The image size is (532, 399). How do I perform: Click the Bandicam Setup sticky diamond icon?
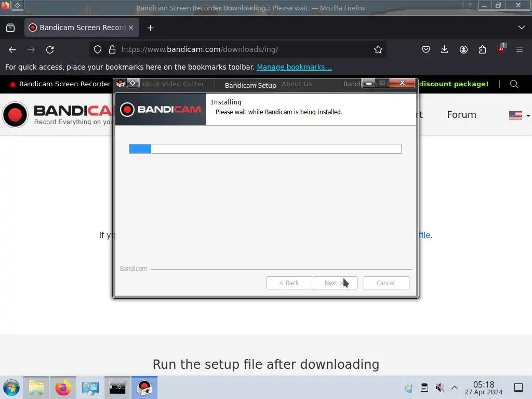point(132,83)
